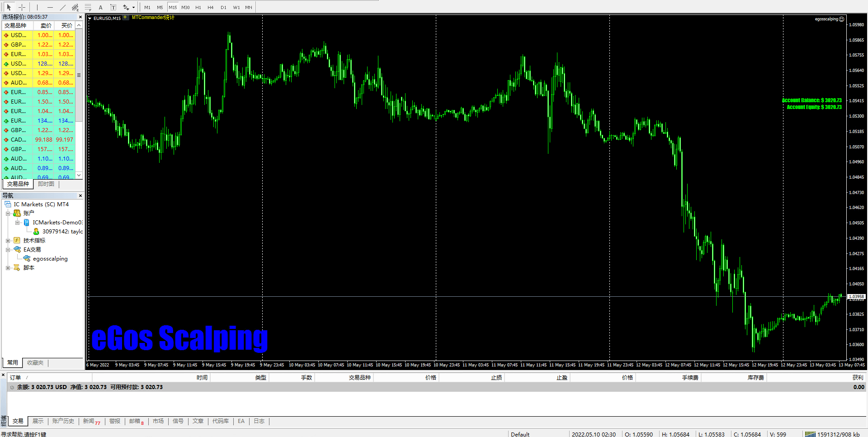Select the equidistant channel tool
This screenshot has height=437, width=868.
pos(75,7)
